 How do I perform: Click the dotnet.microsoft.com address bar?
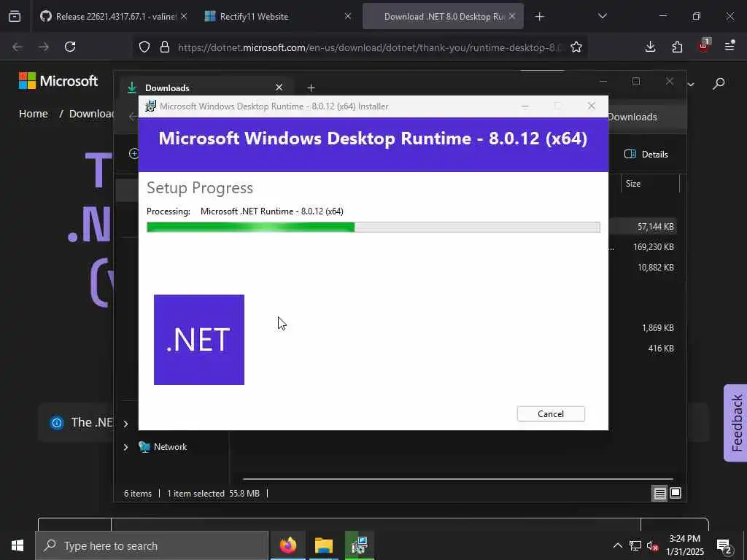coord(369,47)
